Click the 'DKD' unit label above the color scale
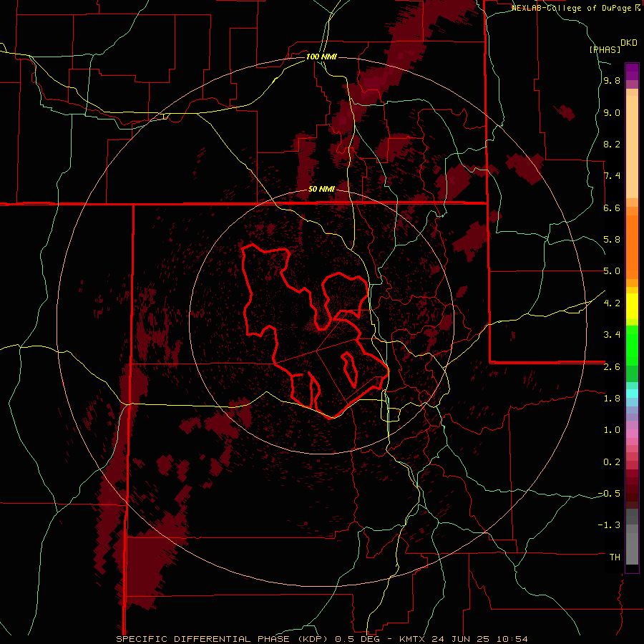644x644 pixels. (629, 43)
